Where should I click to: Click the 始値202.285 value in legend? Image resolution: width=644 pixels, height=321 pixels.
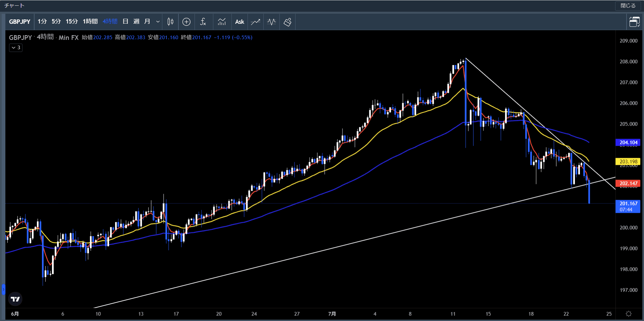97,38
